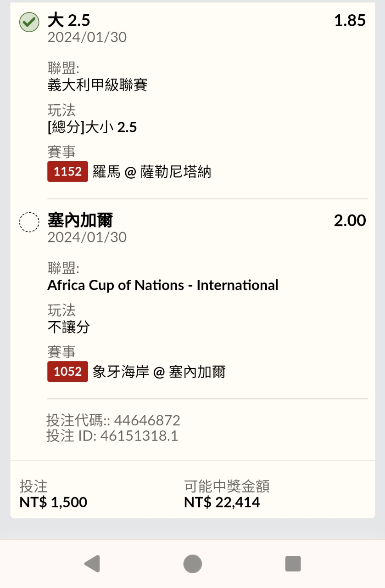Tap the 2.00 odds value
Image resolution: width=385 pixels, height=588 pixels.
pyautogui.click(x=350, y=221)
